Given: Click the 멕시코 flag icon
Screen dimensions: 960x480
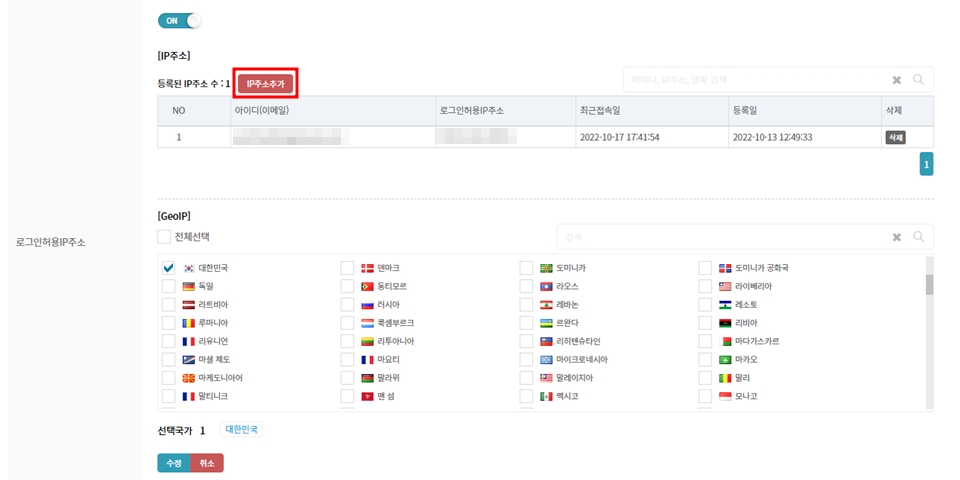Looking at the screenshot, I should 546,396.
